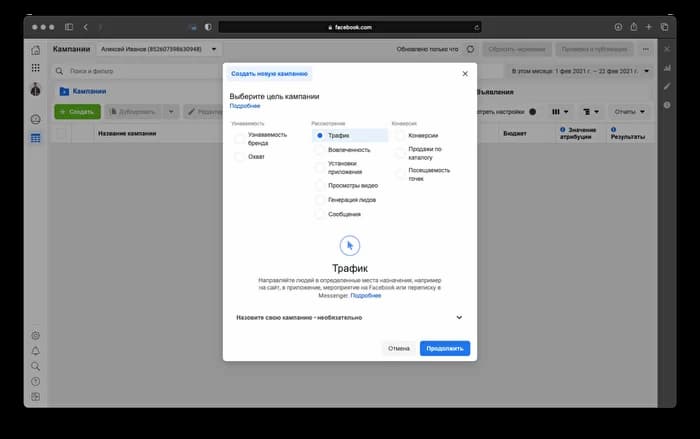Viewport: 700px width, 439px height.
Task: Click the refresh icon next to update status
Action: [470, 49]
